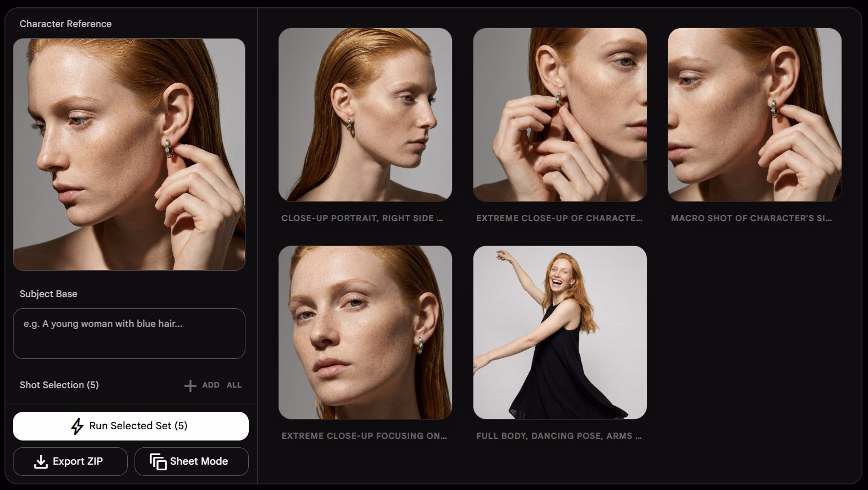Click ALL in Shot Selection
The image size is (868, 490).
[234, 385]
